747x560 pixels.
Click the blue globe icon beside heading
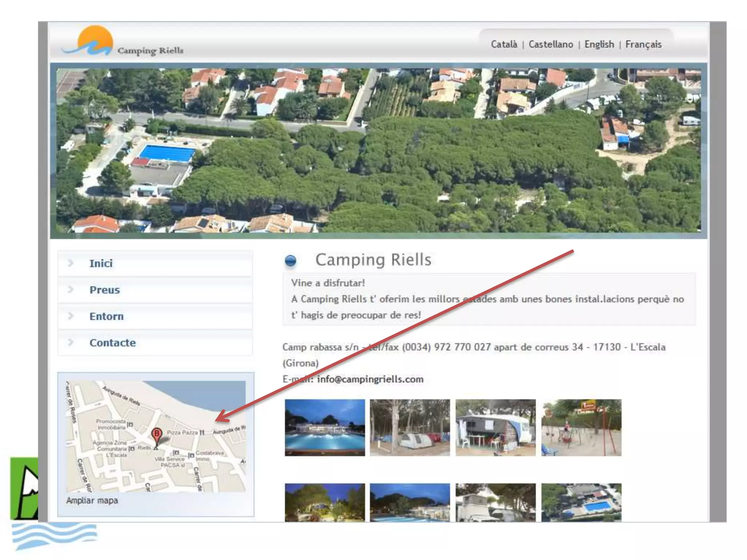click(290, 261)
